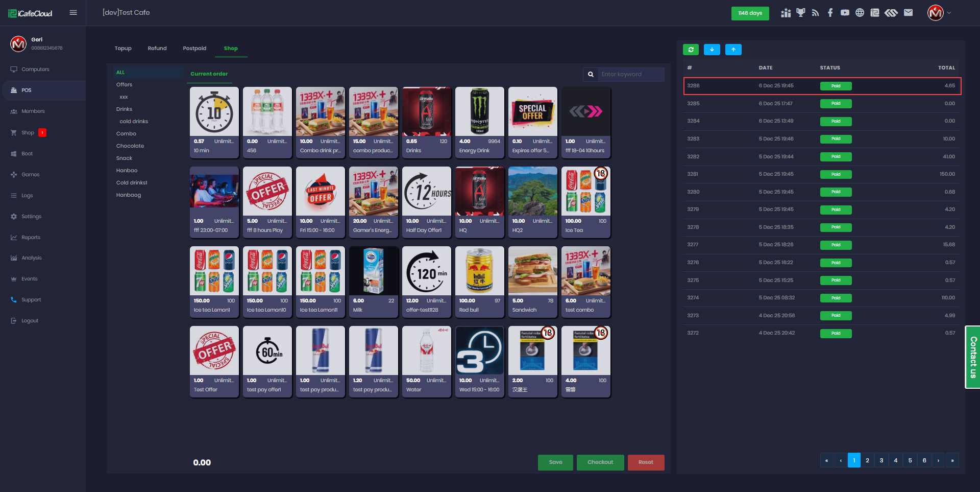Image resolution: width=980 pixels, height=492 pixels.
Task: Open Games in the sidebar
Action: tap(30, 175)
